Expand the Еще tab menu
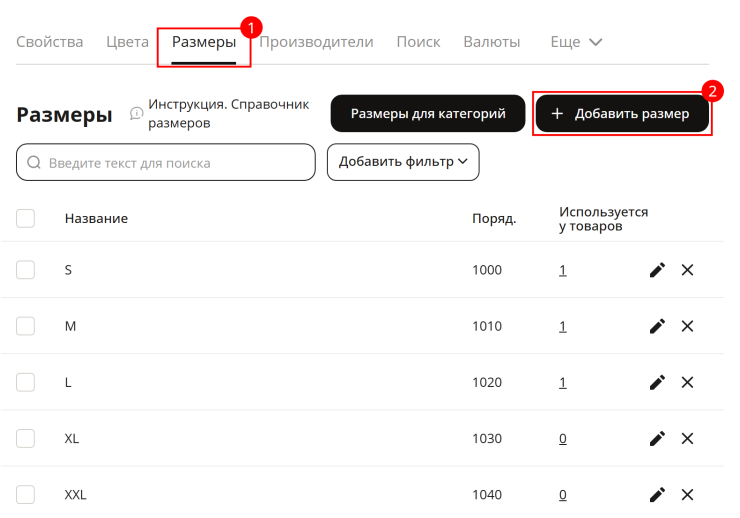Image resolution: width=740 pixels, height=518 pixels. click(576, 42)
